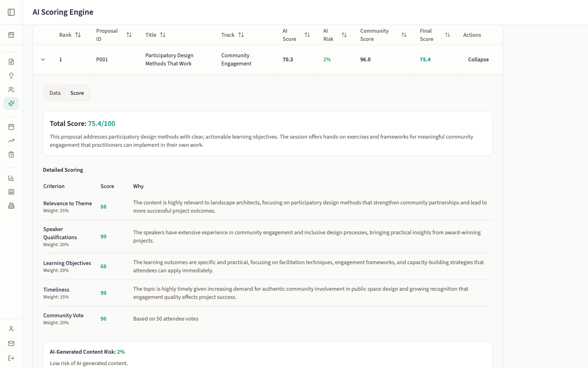Click the Community Score column header text
The image size is (588, 368).
374,35
